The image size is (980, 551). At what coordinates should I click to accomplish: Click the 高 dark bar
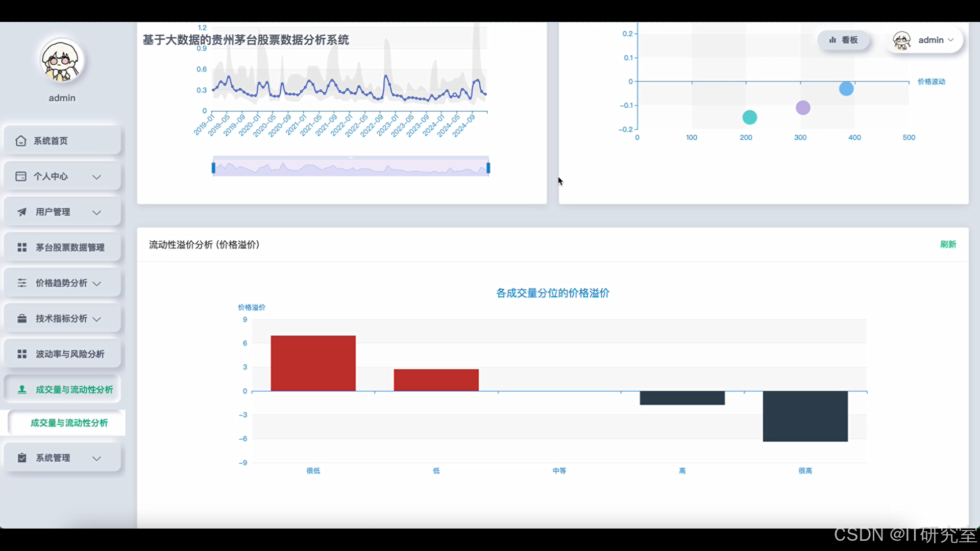click(x=682, y=398)
